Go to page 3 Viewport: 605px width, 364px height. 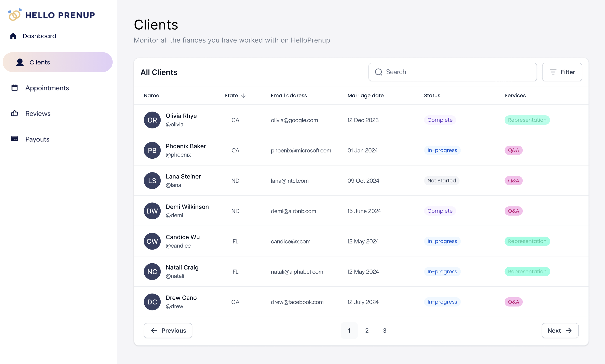tap(385, 330)
